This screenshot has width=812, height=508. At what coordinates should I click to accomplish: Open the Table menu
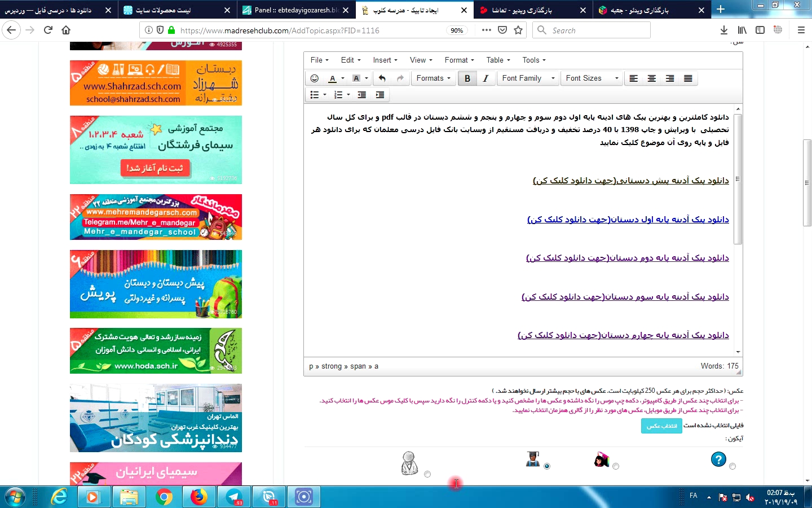pyautogui.click(x=497, y=60)
